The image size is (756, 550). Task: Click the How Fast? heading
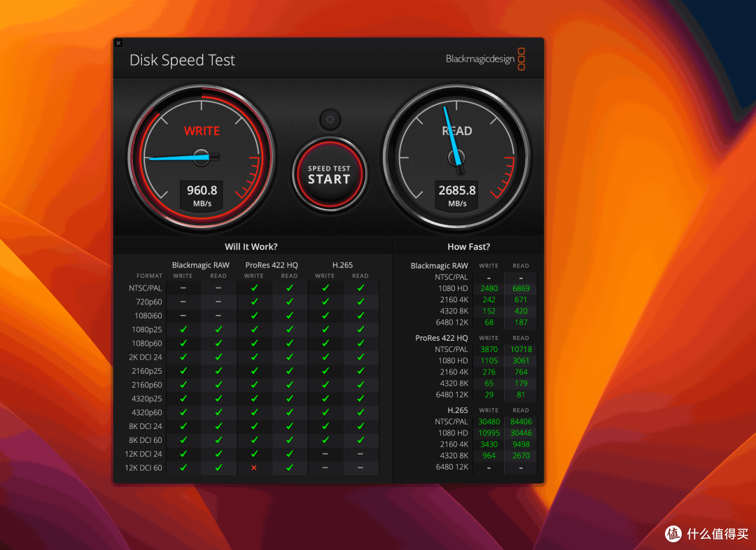click(x=468, y=247)
